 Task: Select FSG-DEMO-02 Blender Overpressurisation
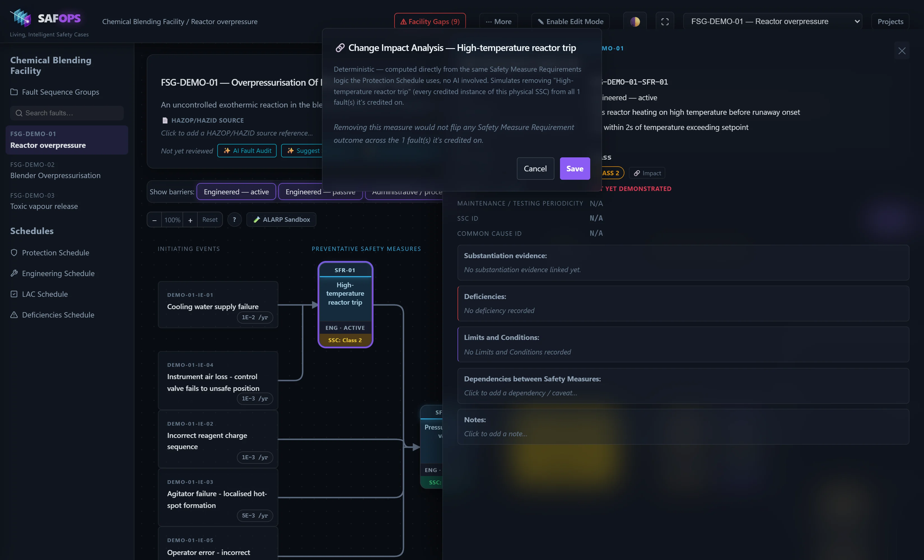tap(67, 170)
